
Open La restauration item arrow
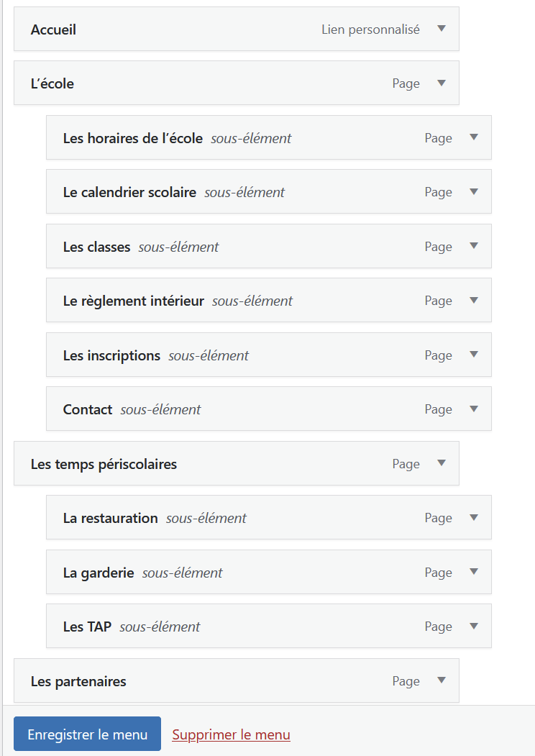(x=474, y=517)
